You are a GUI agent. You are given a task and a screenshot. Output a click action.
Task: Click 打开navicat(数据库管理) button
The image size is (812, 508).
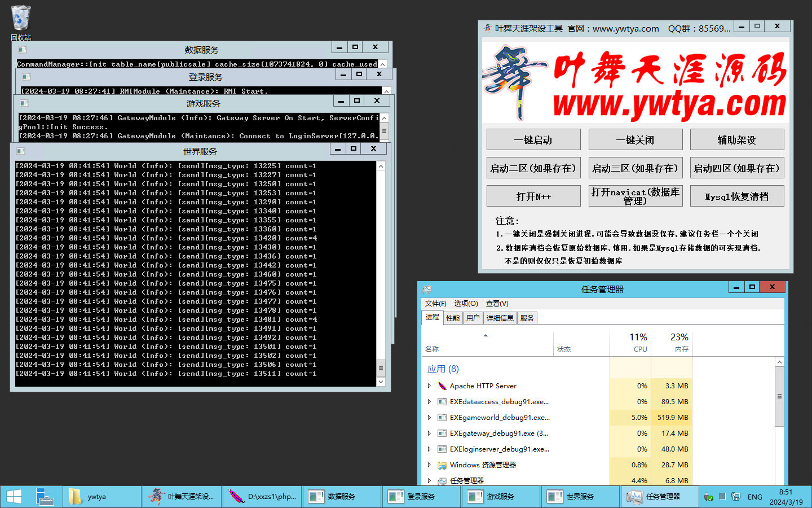[x=636, y=196]
